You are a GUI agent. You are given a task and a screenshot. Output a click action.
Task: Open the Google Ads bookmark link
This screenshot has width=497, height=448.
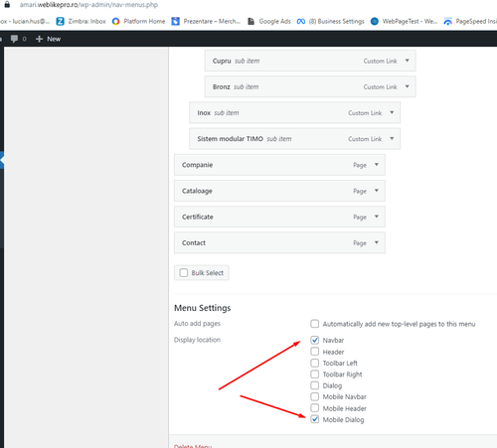(x=269, y=22)
